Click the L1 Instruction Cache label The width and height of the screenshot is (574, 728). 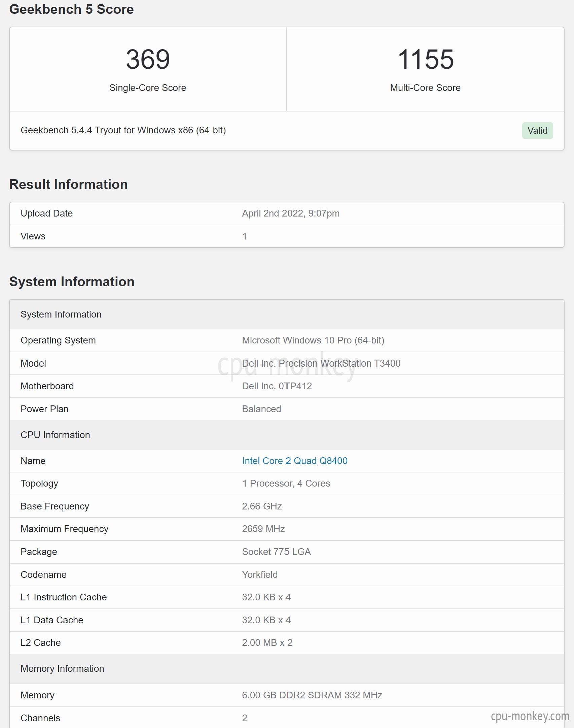point(64,597)
